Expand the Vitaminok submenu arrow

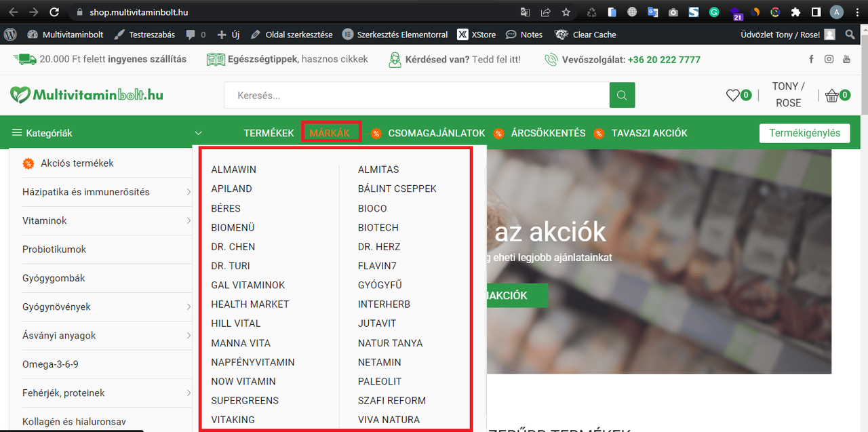(x=189, y=220)
